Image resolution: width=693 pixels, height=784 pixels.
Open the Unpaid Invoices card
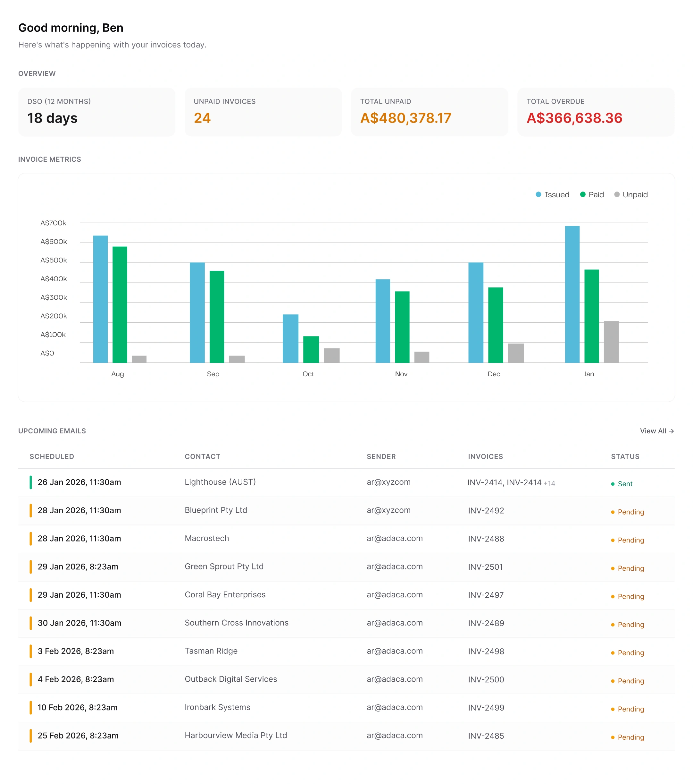pyautogui.click(x=263, y=112)
